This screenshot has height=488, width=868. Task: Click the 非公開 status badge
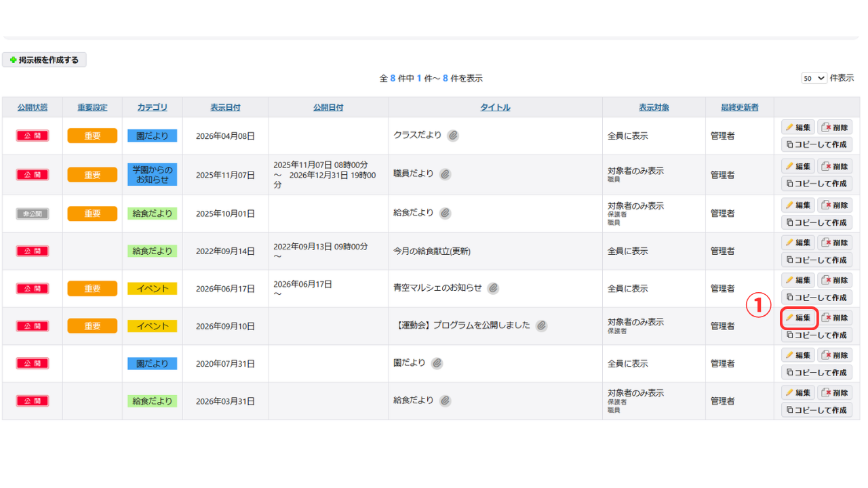point(33,213)
